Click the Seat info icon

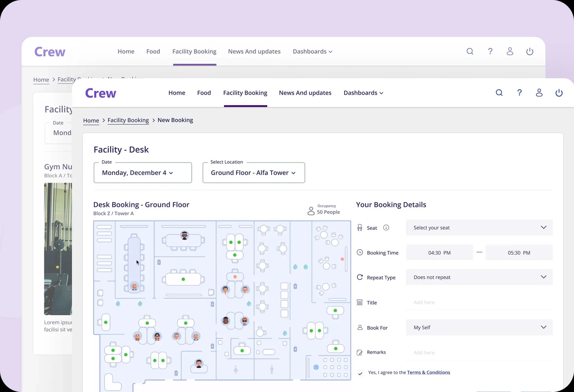point(386,228)
